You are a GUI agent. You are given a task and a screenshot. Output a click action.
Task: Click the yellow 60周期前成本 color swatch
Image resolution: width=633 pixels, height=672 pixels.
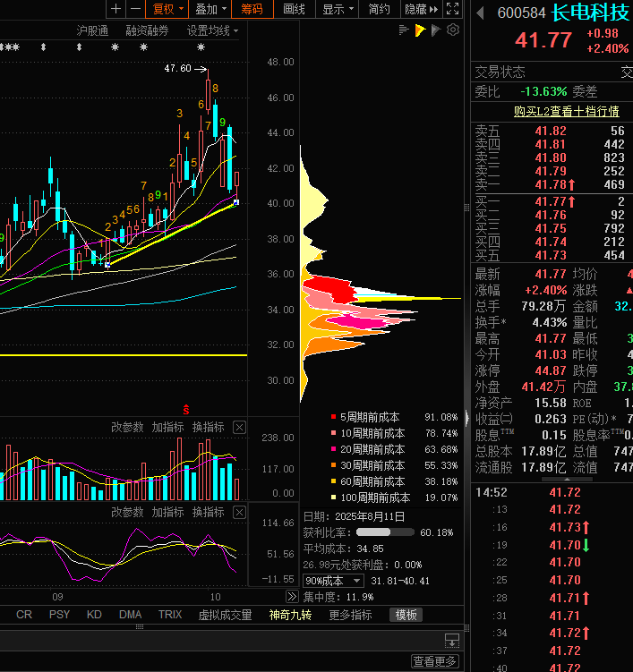pos(333,481)
